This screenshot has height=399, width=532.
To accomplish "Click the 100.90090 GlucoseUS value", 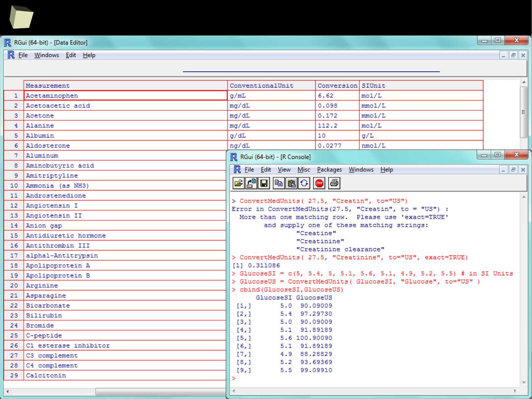I will [314, 338].
